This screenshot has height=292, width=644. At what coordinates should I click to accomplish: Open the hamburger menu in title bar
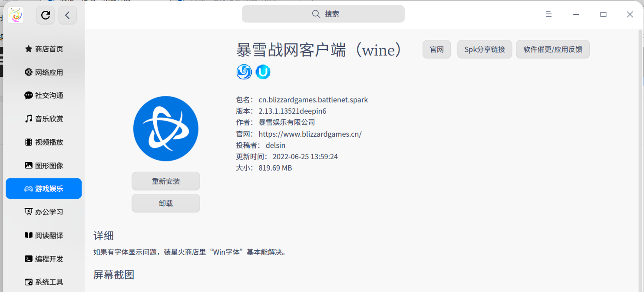(x=548, y=14)
